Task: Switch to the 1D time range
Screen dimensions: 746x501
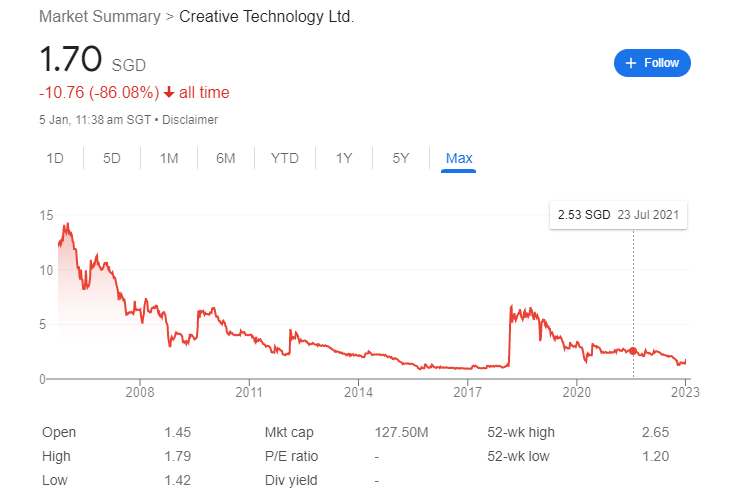Action: [x=56, y=158]
